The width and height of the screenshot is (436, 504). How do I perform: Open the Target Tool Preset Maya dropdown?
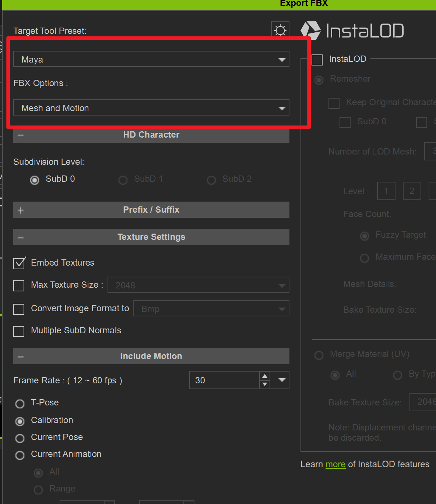coord(151,59)
